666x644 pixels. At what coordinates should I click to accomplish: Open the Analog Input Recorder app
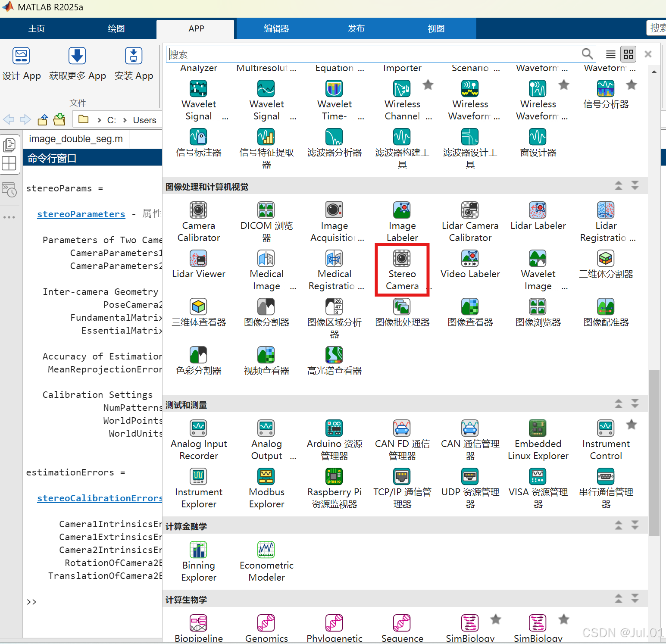pyautogui.click(x=199, y=440)
